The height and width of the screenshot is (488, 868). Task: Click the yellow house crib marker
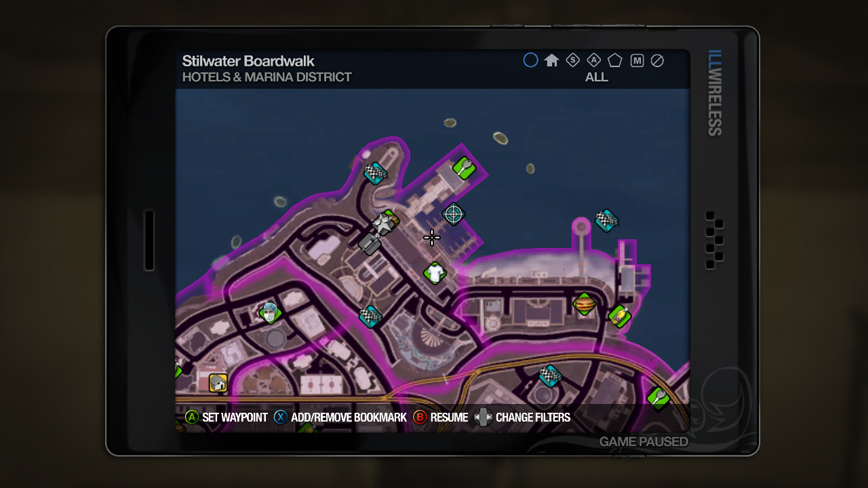(x=218, y=383)
